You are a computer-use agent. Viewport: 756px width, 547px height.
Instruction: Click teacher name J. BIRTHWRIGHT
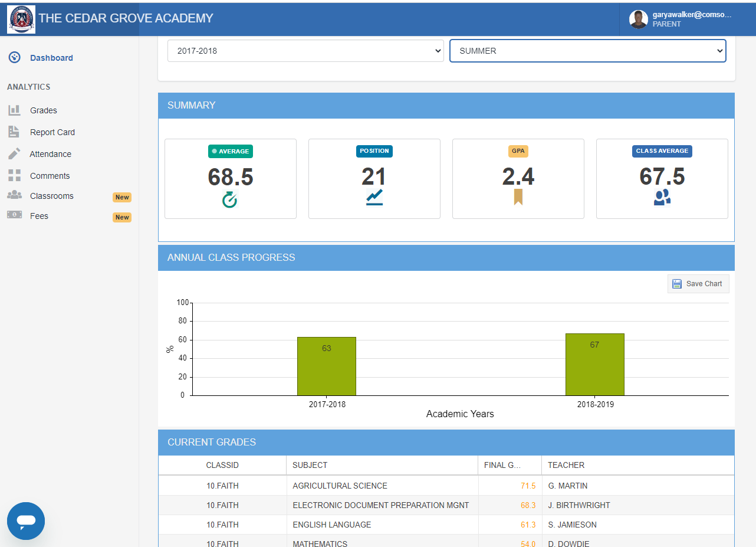pyautogui.click(x=579, y=505)
